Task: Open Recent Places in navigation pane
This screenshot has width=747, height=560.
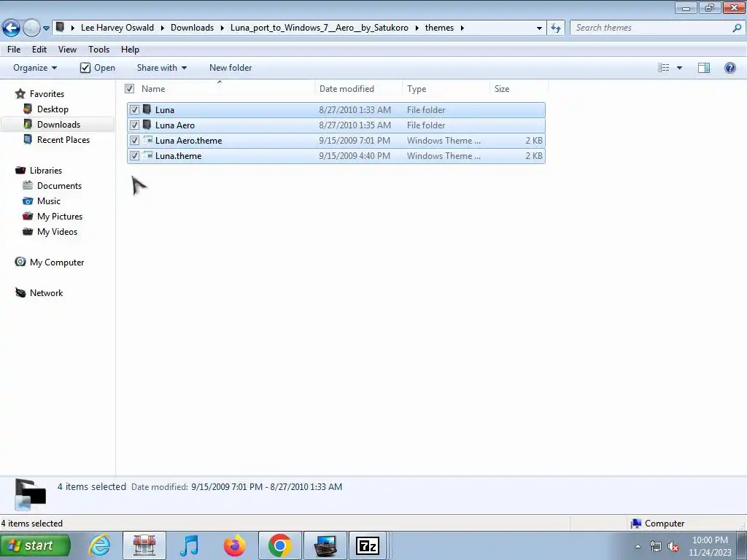Action: (x=63, y=139)
